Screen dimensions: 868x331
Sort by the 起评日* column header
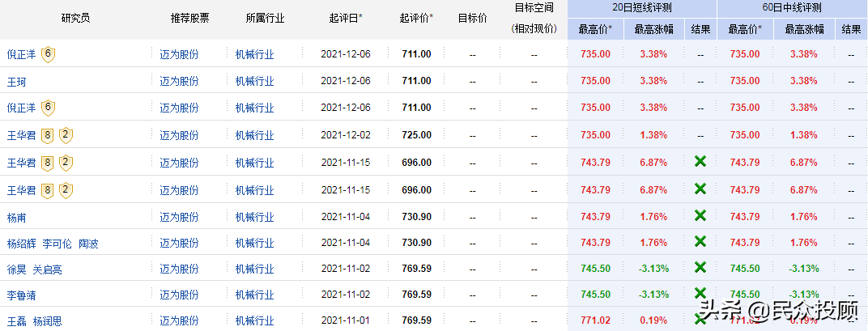pos(346,19)
